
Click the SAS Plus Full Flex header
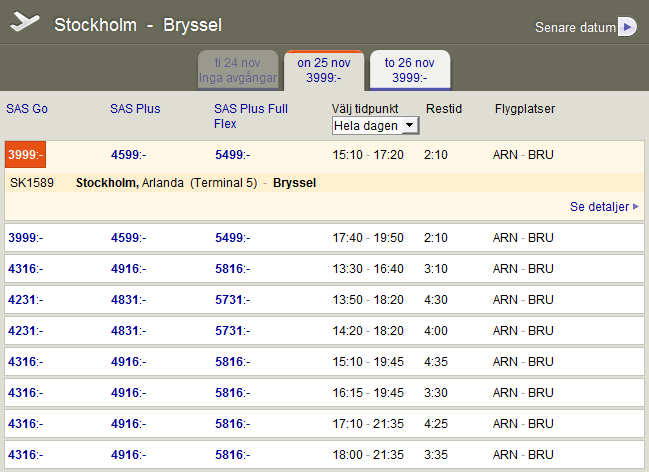coord(251,116)
